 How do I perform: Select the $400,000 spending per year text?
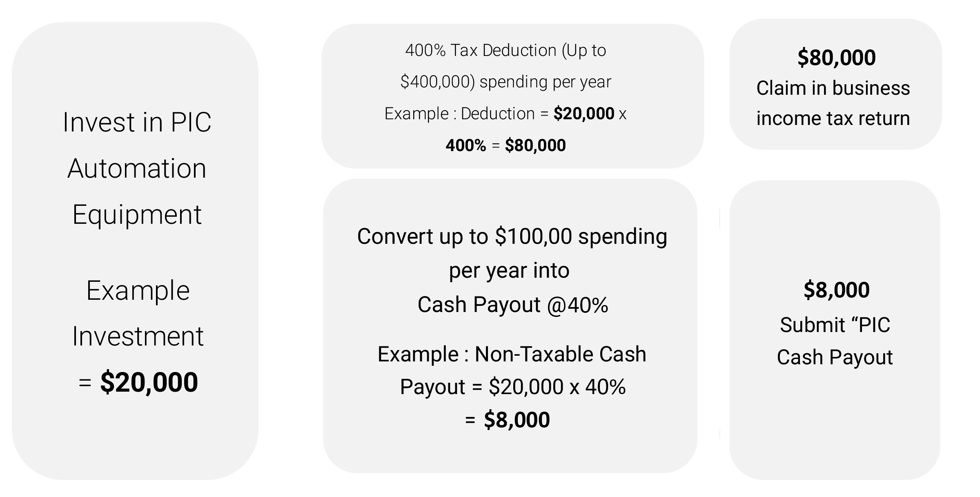coord(506,82)
